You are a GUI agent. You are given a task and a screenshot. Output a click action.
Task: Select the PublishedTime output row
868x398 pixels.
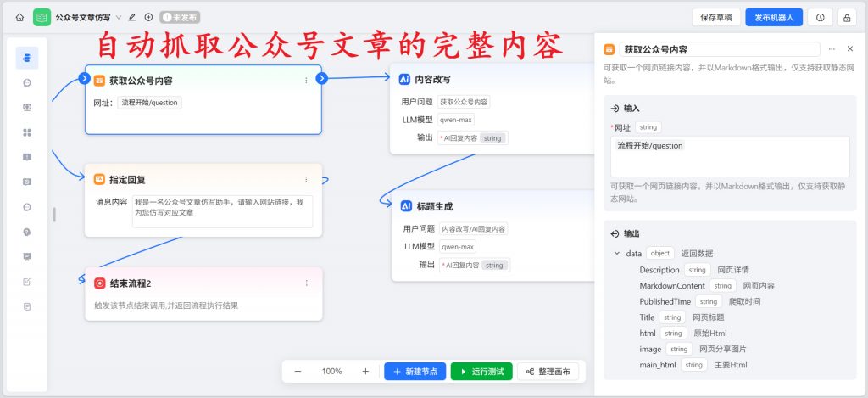point(699,301)
